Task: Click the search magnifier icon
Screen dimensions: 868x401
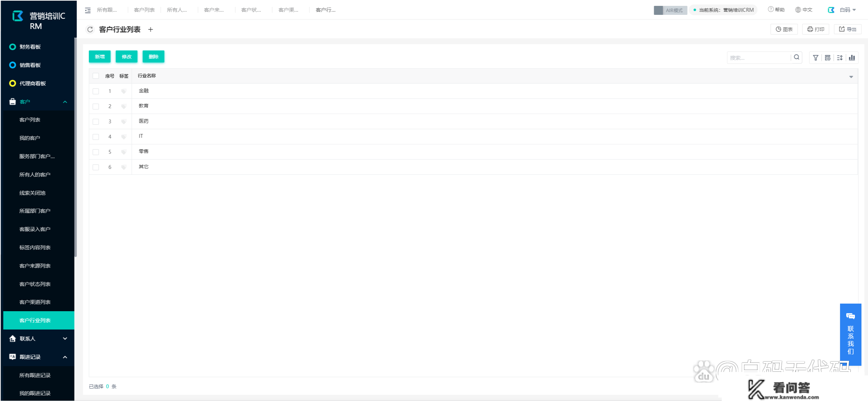Action: coord(797,57)
